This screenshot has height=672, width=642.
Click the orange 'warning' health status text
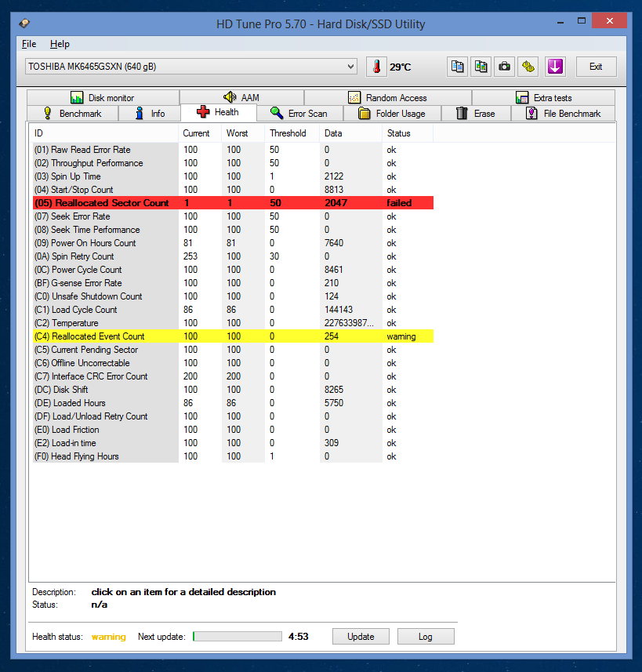click(109, 637)
